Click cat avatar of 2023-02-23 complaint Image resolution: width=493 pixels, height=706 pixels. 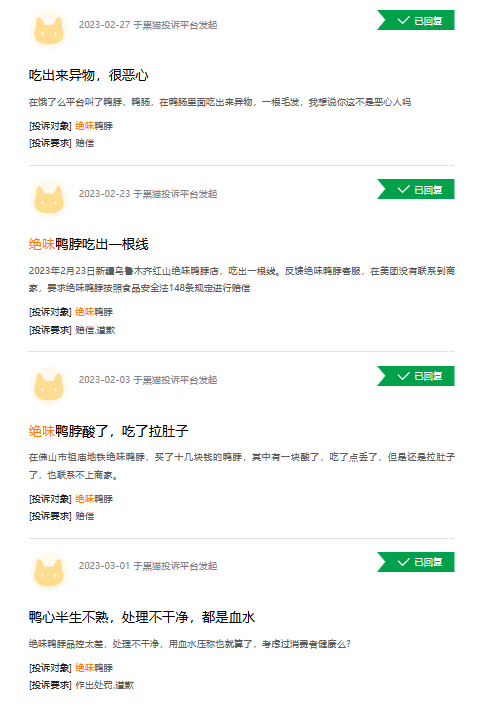49,199
